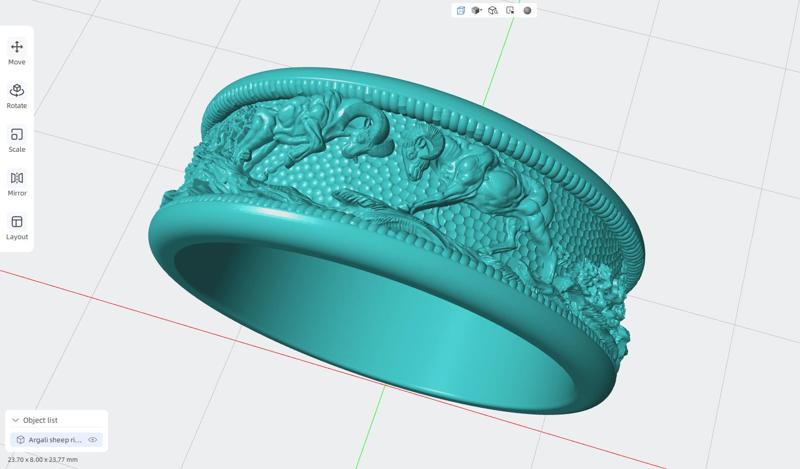
Task: Select the Mirror tool
Action: [x=17, y=184]
